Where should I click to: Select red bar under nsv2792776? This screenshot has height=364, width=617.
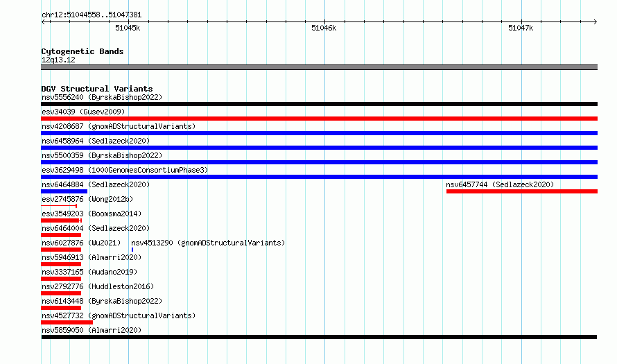click(61, 293)
